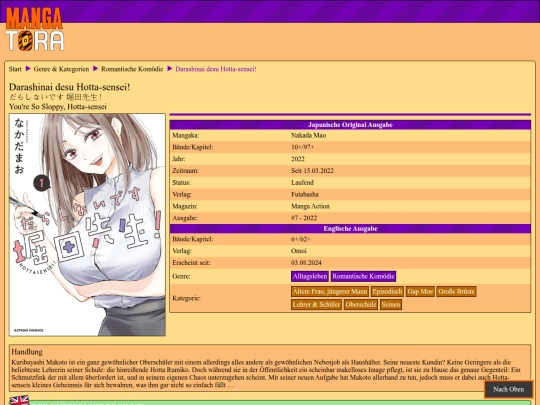Click the Japanische Original Ausgabe header
Image resolution: width=540 pixels, height=405 pixels.
350,125
